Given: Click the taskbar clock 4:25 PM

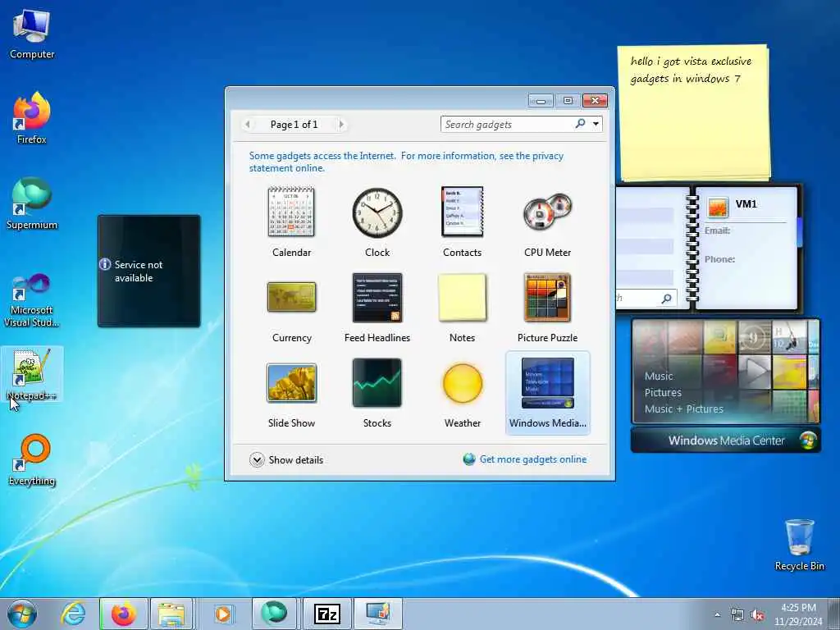Looking at the screenshot, I should (x=798, y=614).
